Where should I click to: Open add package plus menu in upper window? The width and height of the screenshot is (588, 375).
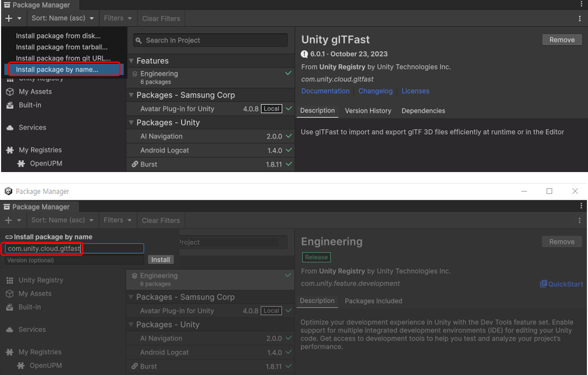[13, 18]
